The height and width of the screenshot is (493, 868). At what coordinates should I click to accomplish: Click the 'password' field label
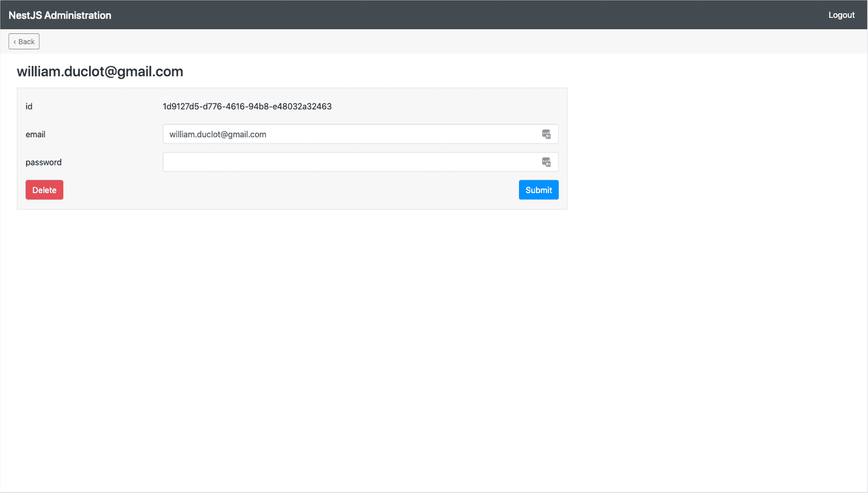[x=43, y=163]
